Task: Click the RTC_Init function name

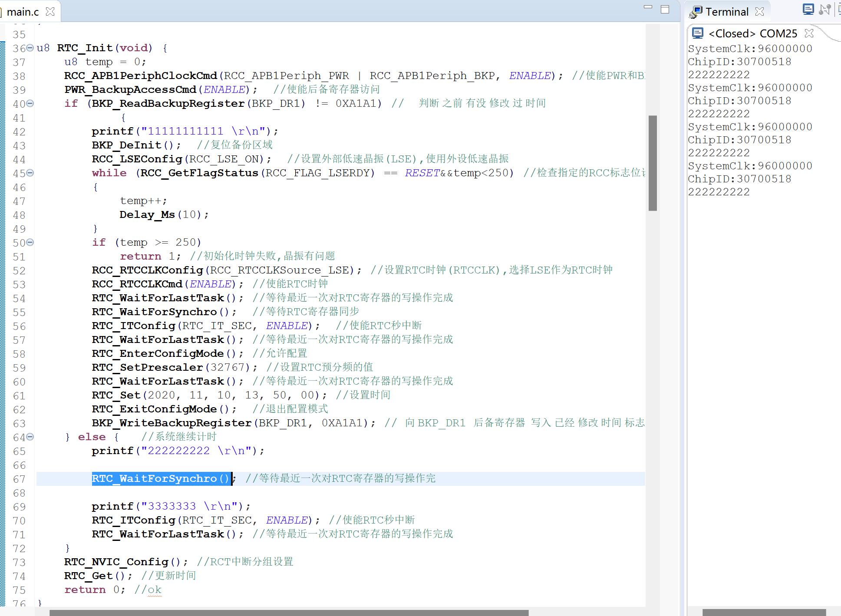Action: click(x=85, y=48)
